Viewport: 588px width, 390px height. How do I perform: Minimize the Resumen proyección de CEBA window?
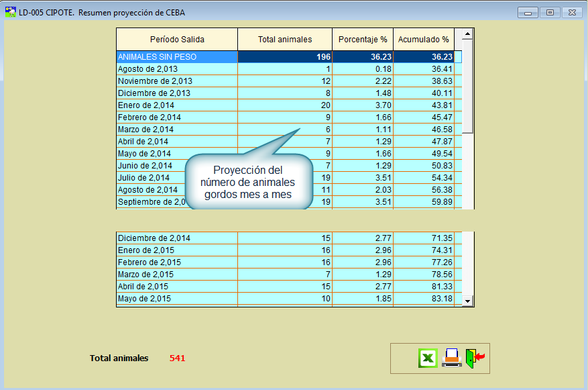click(529, 13)
